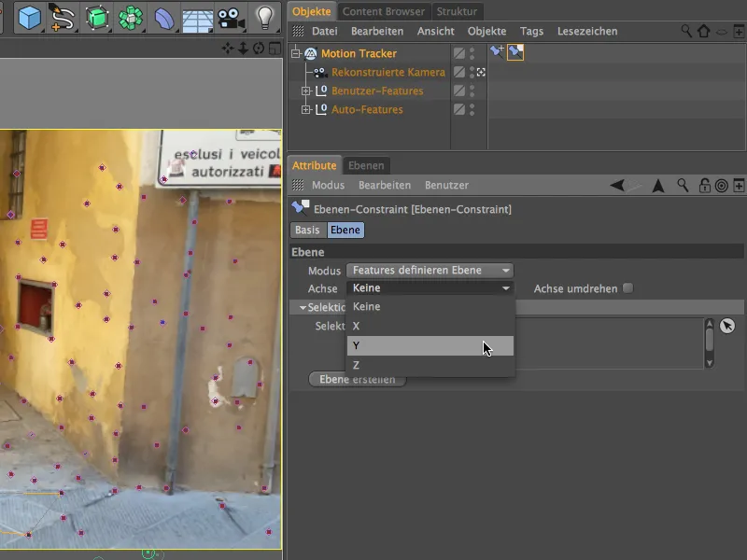Click the Object Manager grip handle icon

point(298,32)
